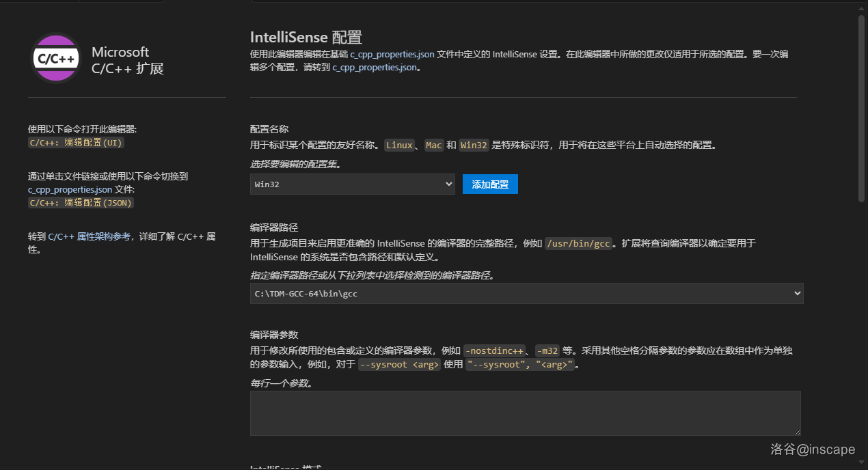Click the /usr/bin/gcc example path
Screen dimensions: 868x470
click(x=578, y=243)
